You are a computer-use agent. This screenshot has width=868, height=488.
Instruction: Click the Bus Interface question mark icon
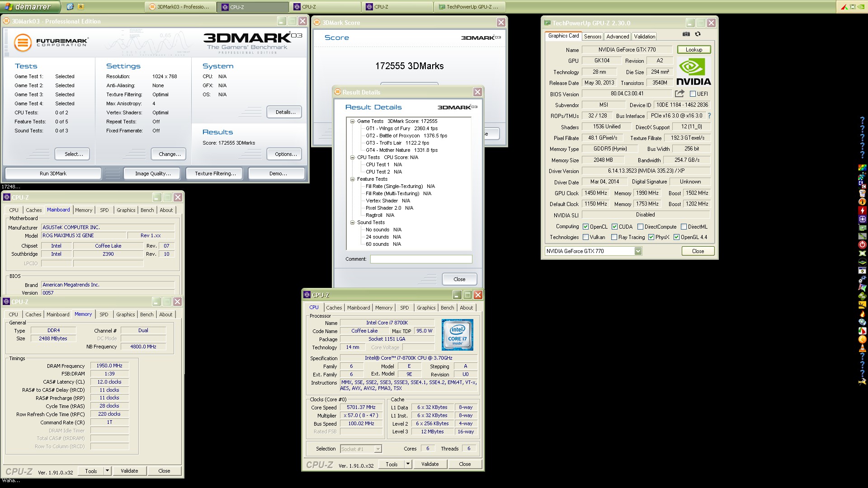[x=709, y=116]
